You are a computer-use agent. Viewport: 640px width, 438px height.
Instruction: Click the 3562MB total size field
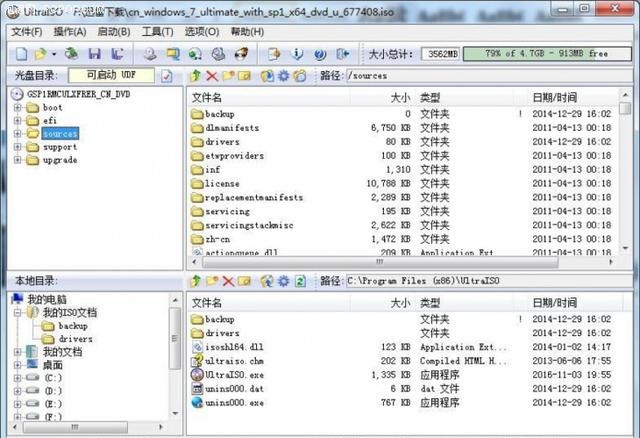tap(441, 53)
